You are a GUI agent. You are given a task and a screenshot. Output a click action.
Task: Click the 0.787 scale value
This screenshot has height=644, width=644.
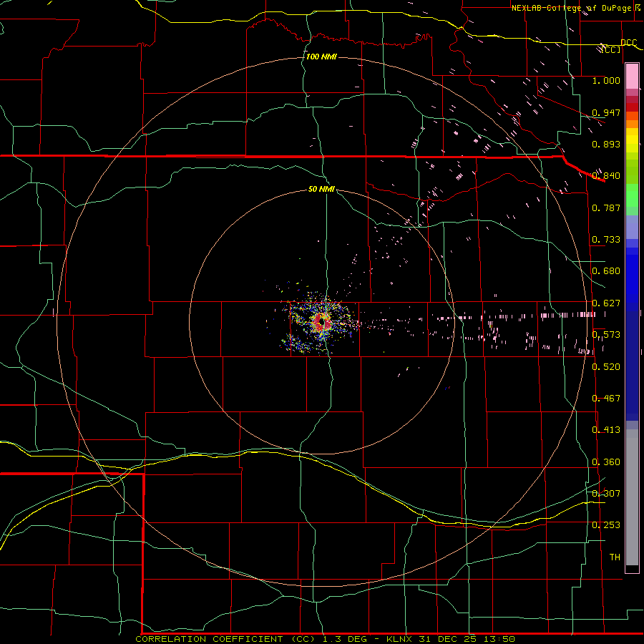606,208
